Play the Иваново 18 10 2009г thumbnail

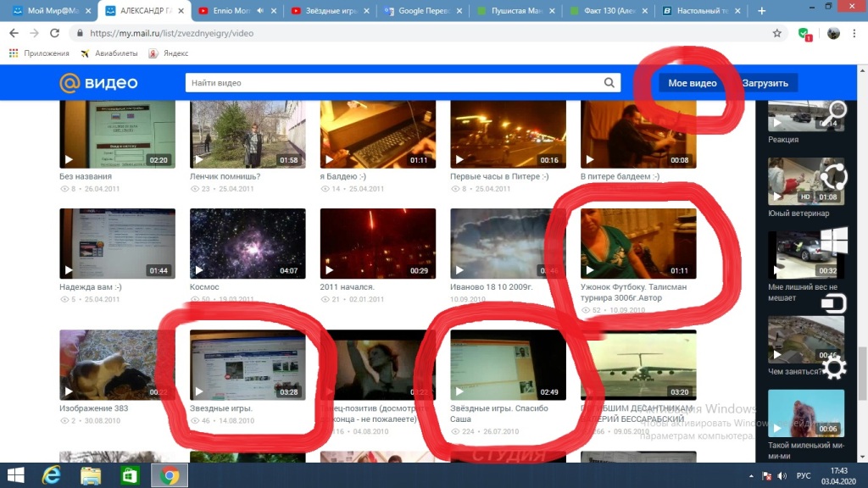(509, 243)
